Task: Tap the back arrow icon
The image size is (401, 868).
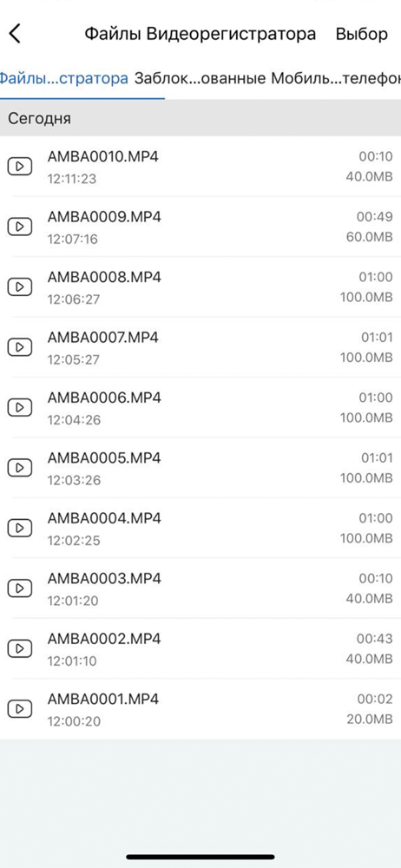Action: (x=15, y=34)
